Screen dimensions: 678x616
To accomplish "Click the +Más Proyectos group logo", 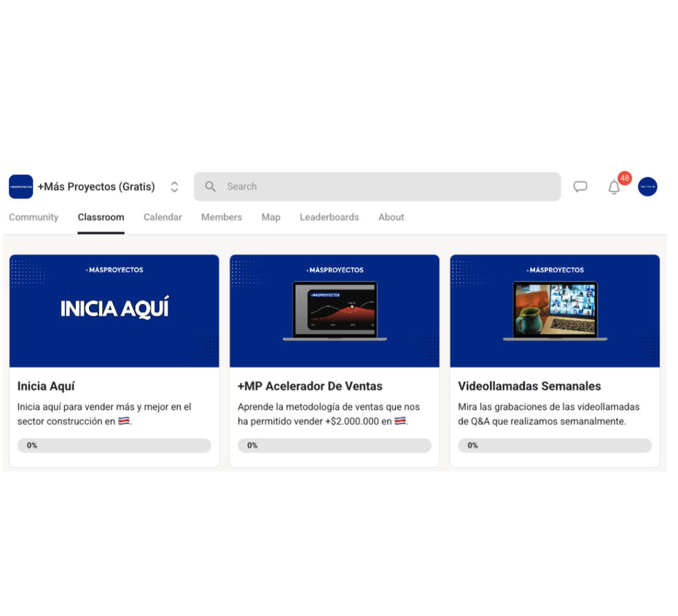I will point(21,187).
